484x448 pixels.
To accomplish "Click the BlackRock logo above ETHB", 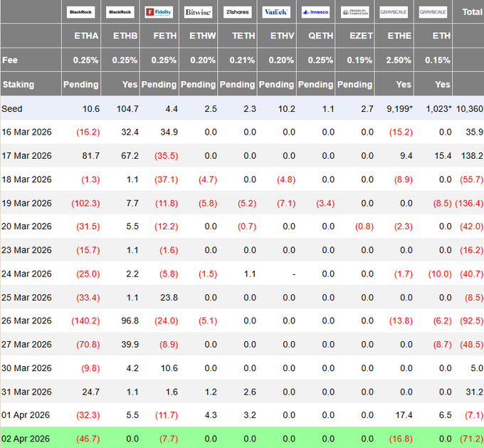I will (x=120, y=12).
